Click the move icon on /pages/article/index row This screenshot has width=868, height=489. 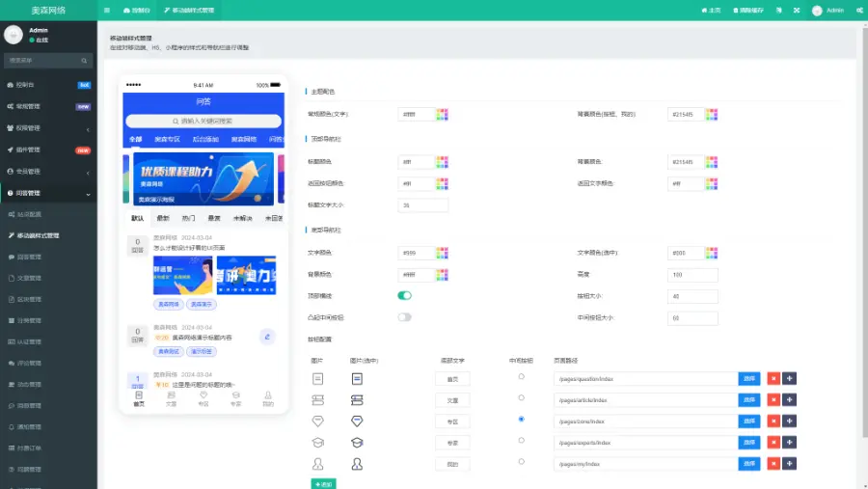pos(790,400)
